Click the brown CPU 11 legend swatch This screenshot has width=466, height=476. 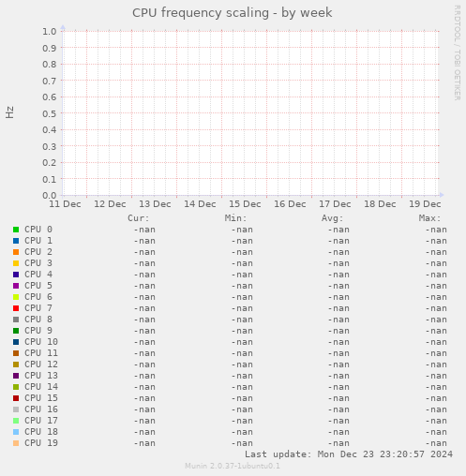pyautogui.click(x=16, y=353)
